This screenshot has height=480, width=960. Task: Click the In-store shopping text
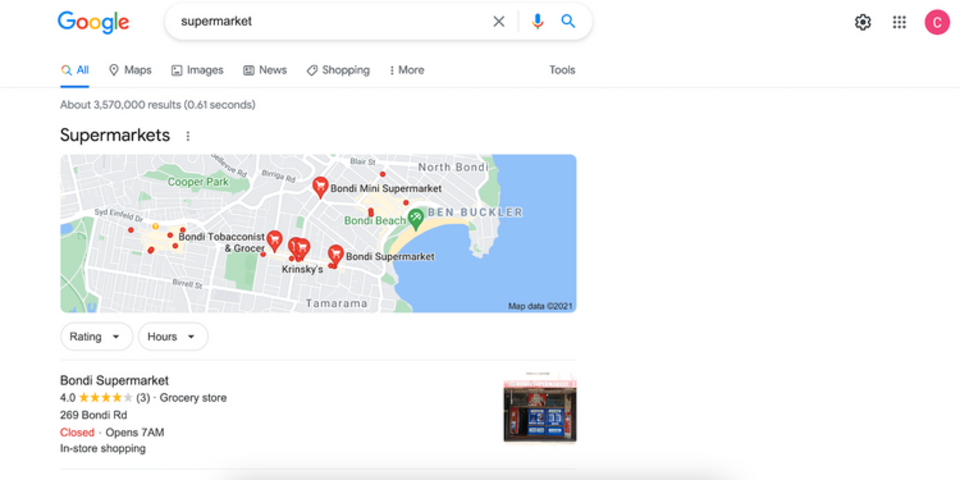coord(103,449)
